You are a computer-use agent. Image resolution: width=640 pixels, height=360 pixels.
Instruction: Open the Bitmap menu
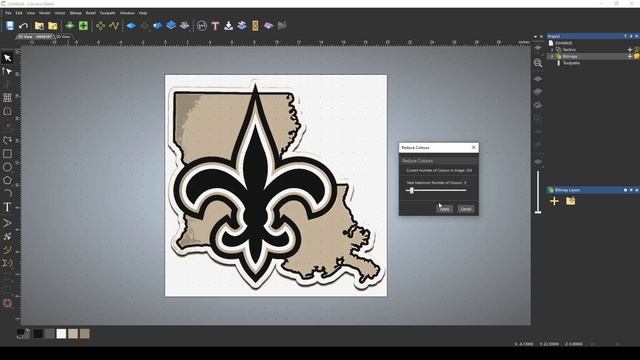(76, 13)
